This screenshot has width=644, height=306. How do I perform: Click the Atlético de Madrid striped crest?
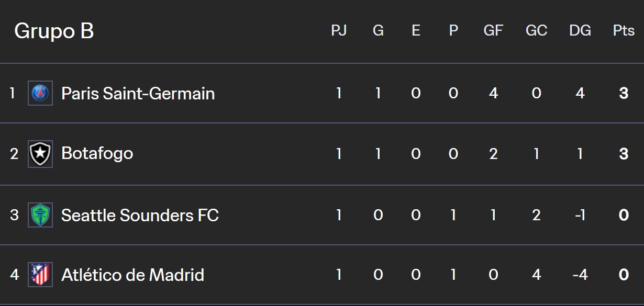40,275
